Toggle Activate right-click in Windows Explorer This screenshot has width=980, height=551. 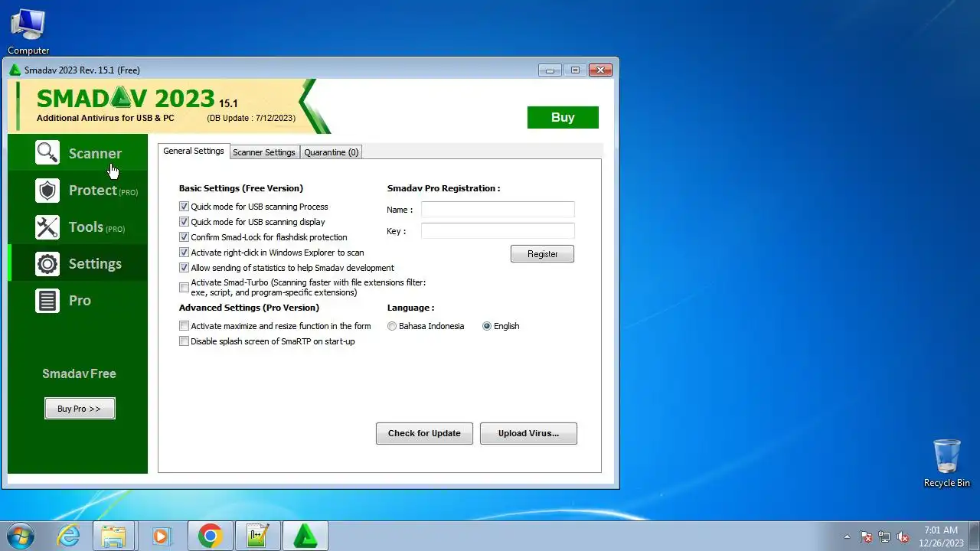pyautogui.click(x=184, y=253)
